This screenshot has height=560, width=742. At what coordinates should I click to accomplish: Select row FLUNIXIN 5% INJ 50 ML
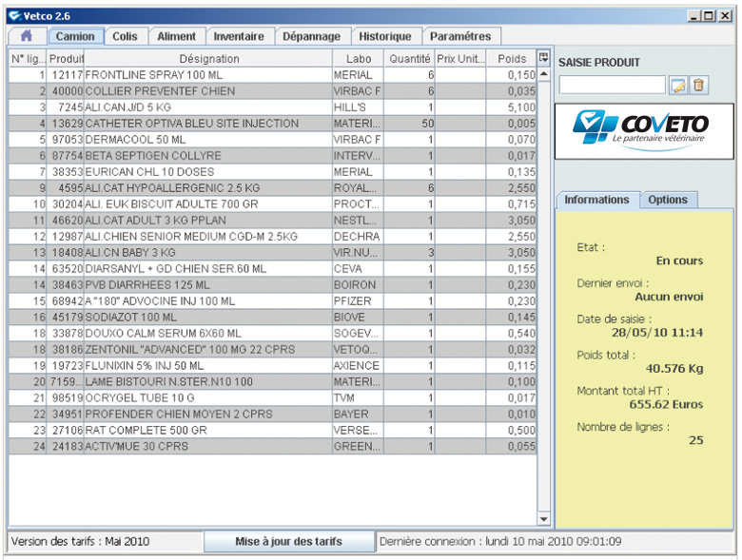[273, 366]
